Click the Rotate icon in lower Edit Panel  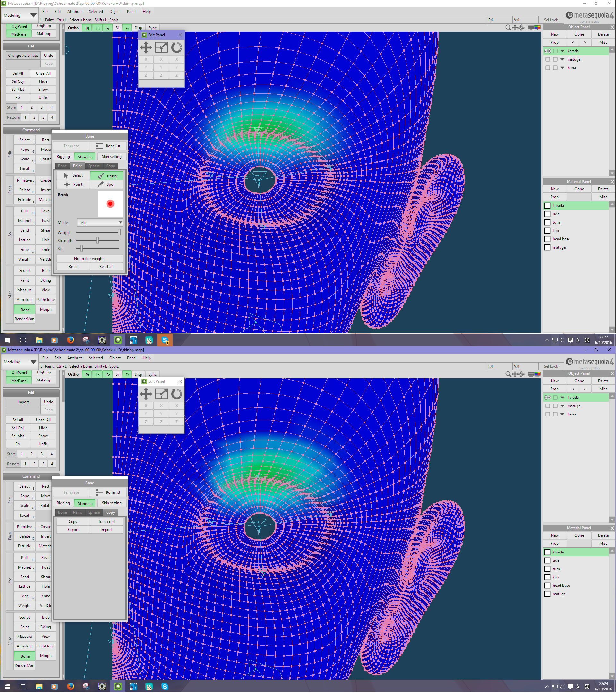[x=177, y=394]
